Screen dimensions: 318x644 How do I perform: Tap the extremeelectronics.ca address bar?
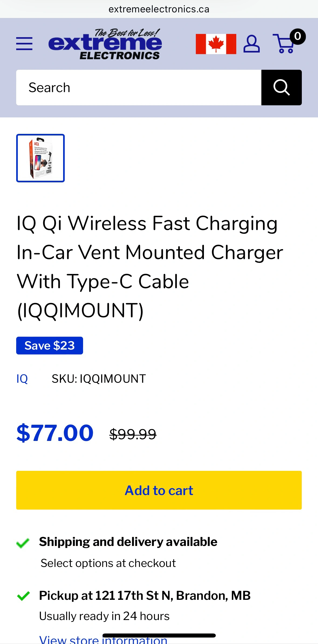point(159,9)
